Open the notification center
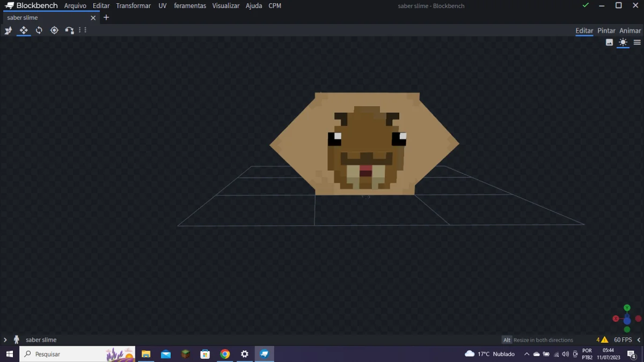This screenshot has width=644, height=362. click(x=632, y=354)
